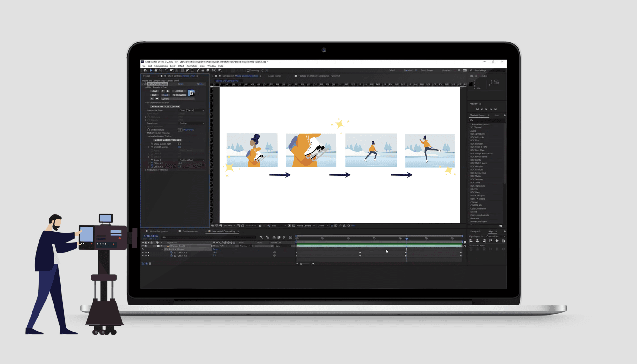This screenshot has width=637, height=364.
Task: Click the MOCHA MOTION TRACKER button
Action: tap(168, 140)
